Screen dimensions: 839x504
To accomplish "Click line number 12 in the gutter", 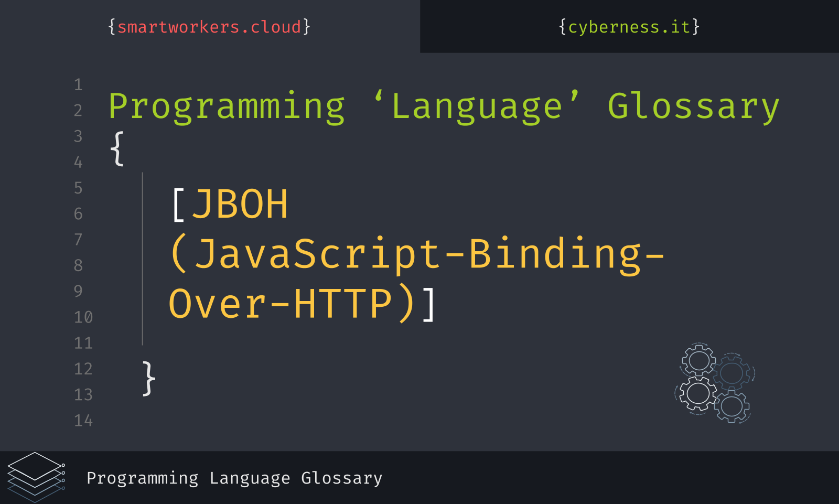I will click(83, 369).
